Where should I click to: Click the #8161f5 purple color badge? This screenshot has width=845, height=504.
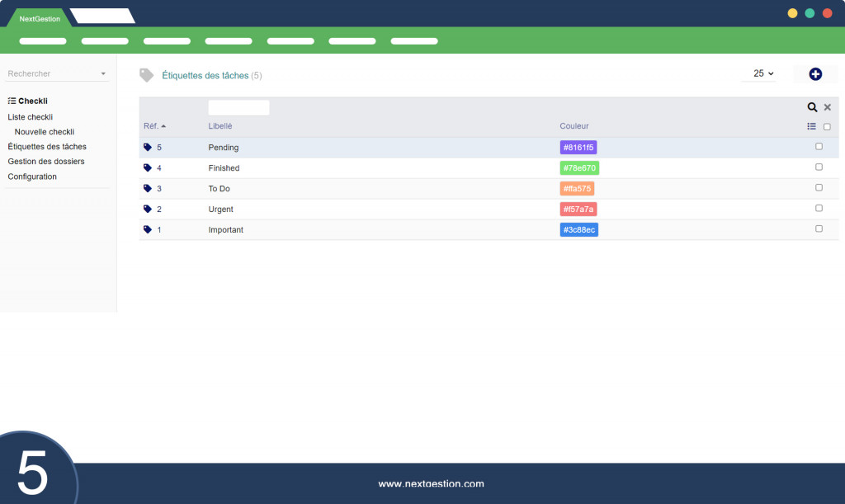[x=578, y=147]
